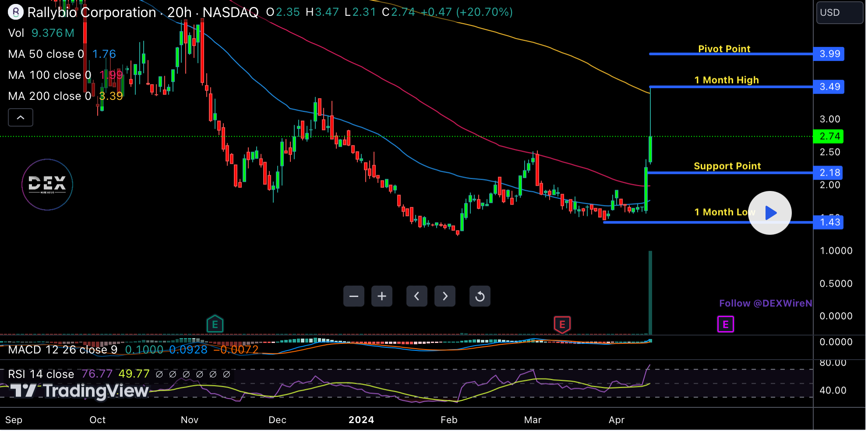Select the MA 200 close indicator legend

tap(50, 96)
